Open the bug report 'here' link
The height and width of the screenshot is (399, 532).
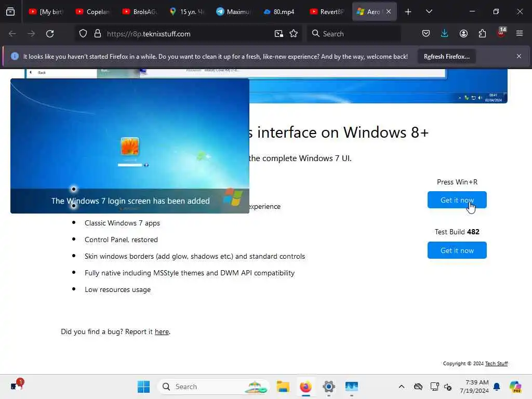point(162,331)
